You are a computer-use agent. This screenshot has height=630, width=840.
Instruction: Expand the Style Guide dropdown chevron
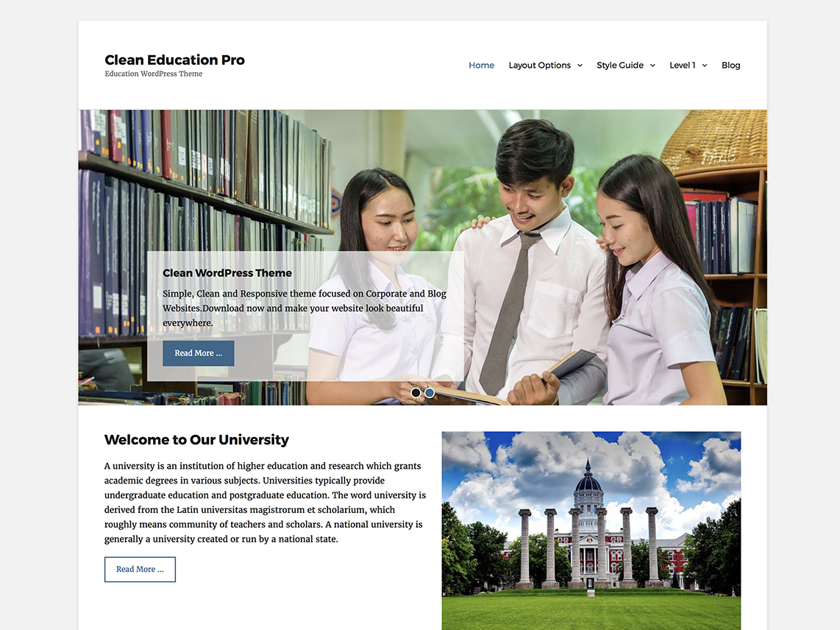tap(652, 66)
